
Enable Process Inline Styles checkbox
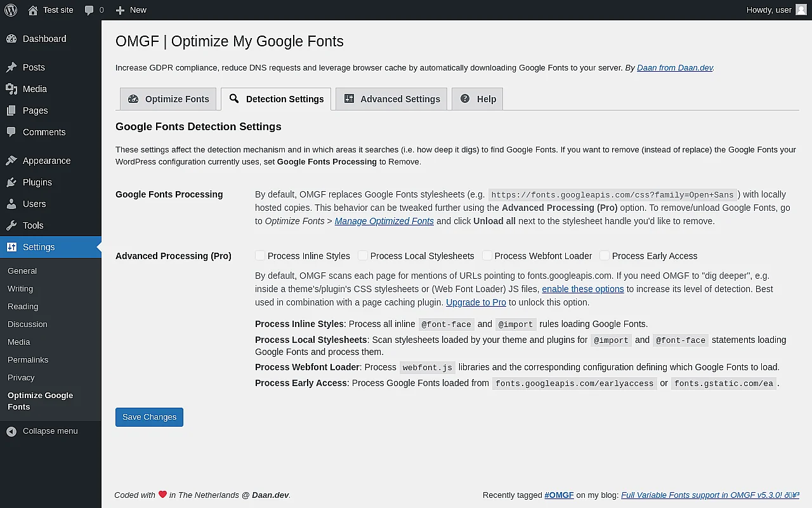[260, 255]
